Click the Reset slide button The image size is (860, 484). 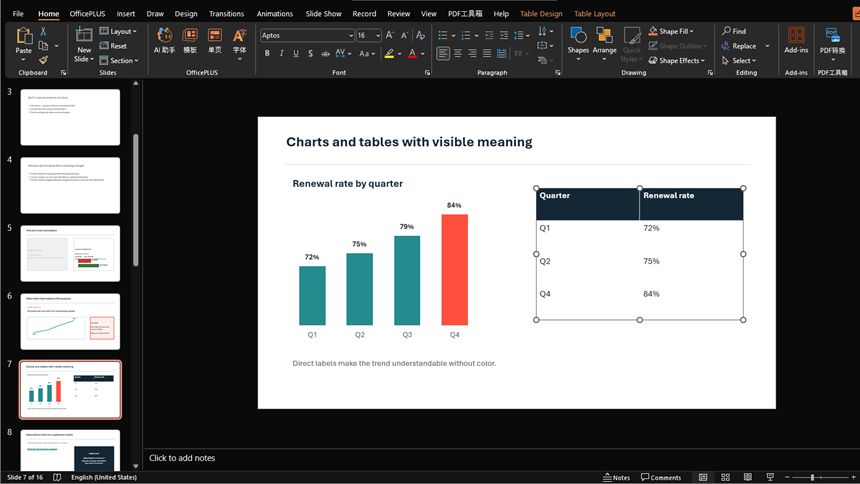coord(113,46)
